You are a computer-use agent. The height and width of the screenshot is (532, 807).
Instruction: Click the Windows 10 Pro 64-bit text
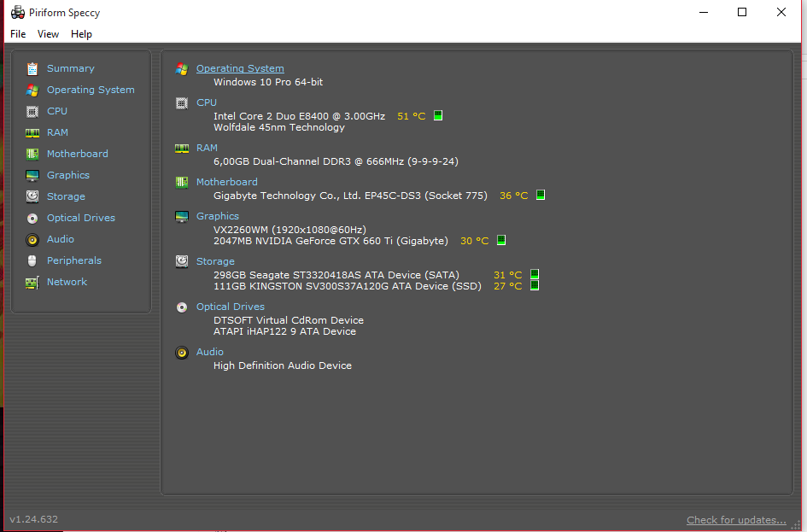coord(268,82)
